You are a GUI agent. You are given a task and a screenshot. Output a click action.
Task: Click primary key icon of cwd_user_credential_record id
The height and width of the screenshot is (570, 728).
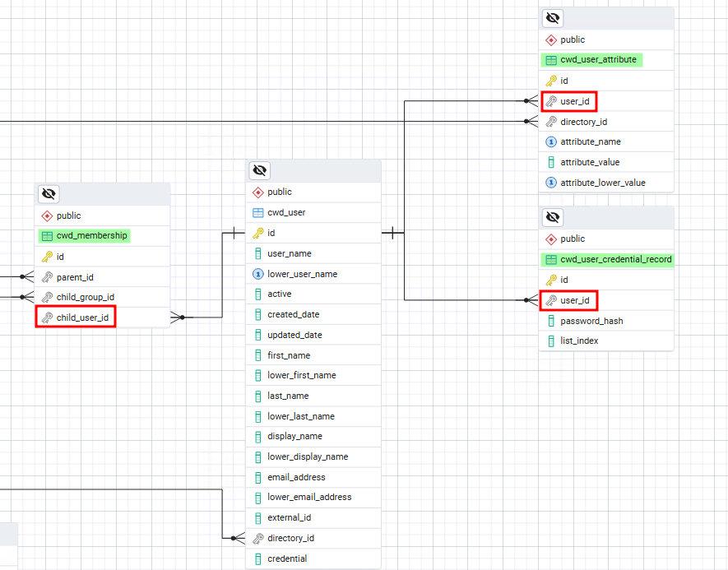(550, 280)
